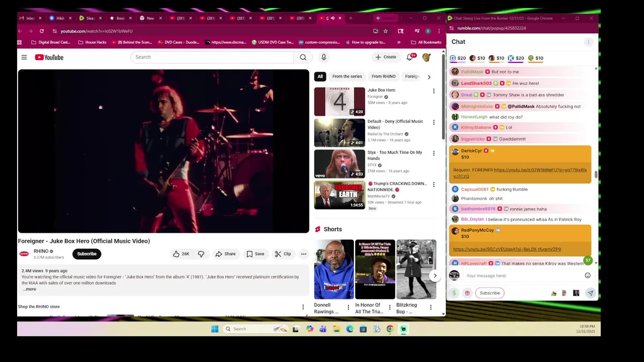This screenshot has width=644, height=362.
Task: Show more bookmarks with the chevron
Action: point(399,42)
